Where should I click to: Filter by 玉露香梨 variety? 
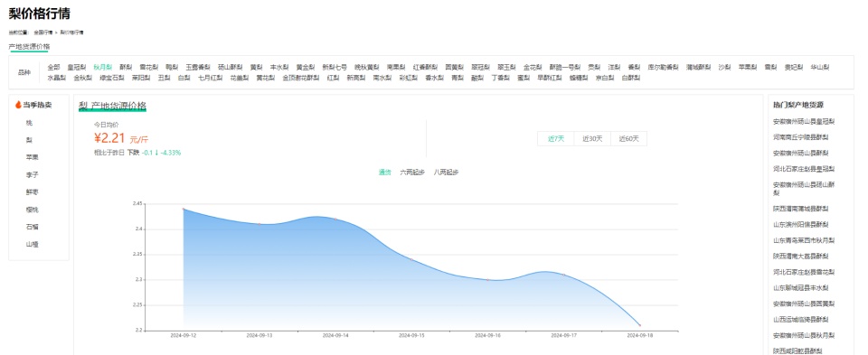198,67
